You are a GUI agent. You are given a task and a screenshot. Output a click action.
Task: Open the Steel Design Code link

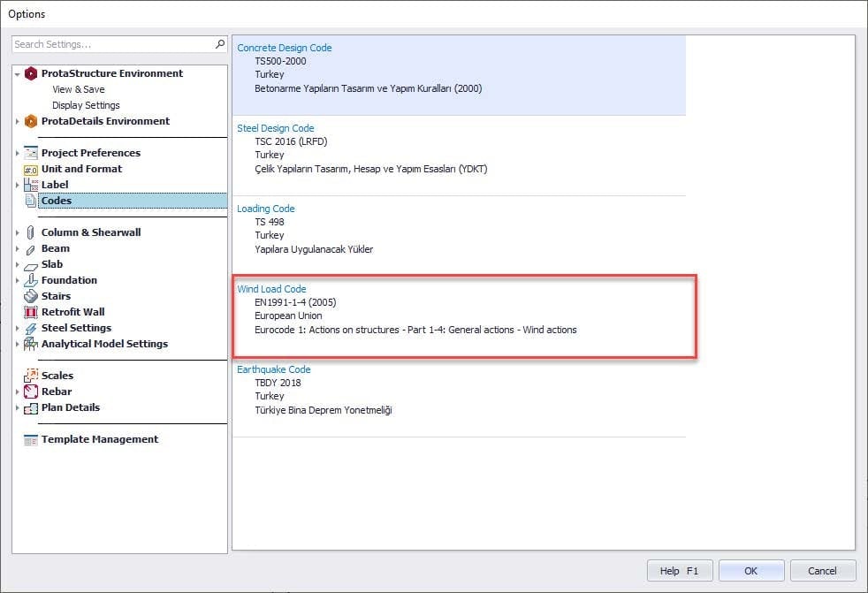(276, 128)
